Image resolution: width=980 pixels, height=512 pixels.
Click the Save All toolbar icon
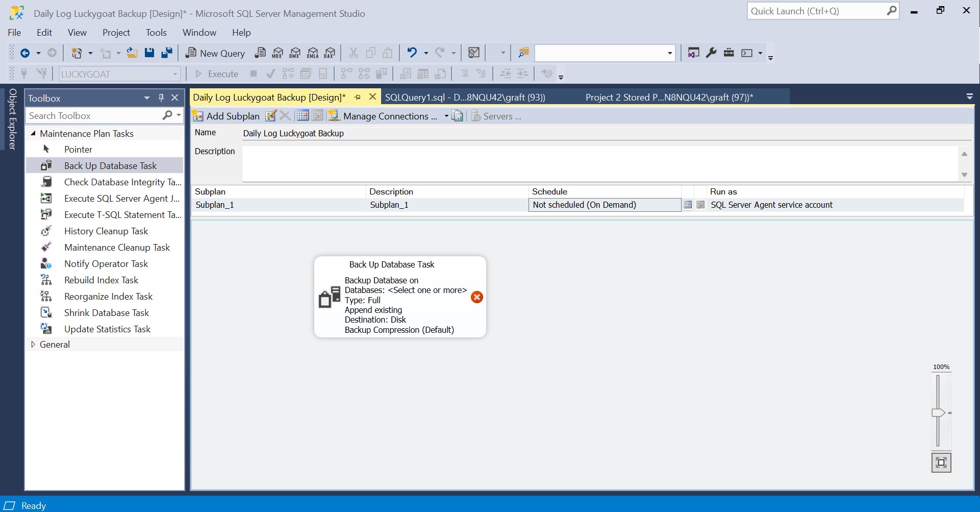coord(166,53)
